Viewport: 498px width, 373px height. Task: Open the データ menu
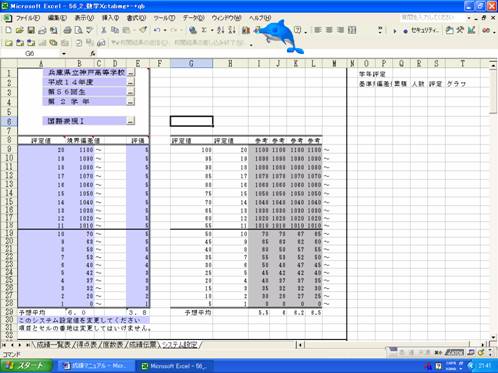click(193, 18)
